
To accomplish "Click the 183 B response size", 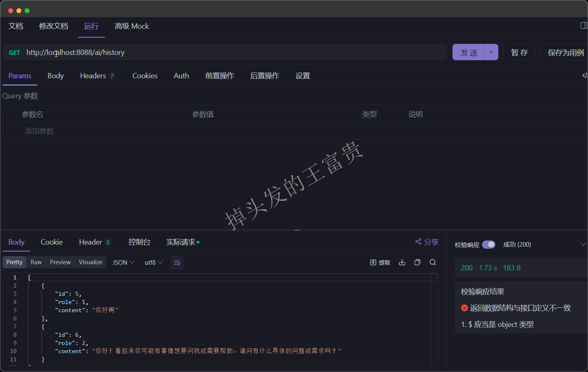I will [512, 268].
